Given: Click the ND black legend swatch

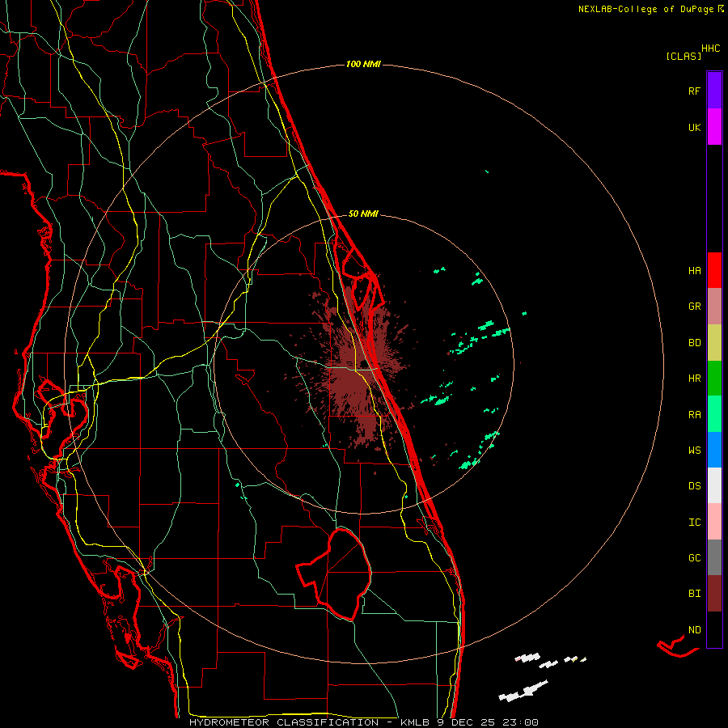Looking at the screenshot, I should click(714, 629).
